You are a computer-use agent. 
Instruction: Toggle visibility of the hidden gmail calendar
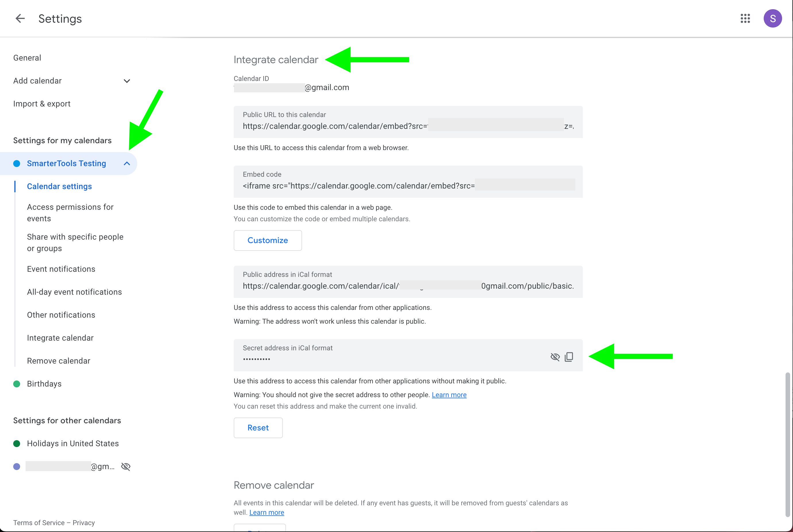point(126,467)
